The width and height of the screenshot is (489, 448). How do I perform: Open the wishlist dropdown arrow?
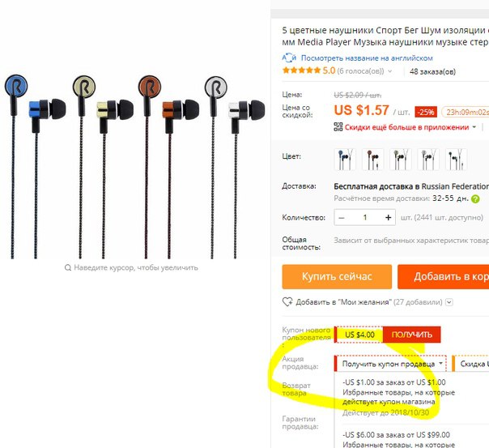click(449, 302)
